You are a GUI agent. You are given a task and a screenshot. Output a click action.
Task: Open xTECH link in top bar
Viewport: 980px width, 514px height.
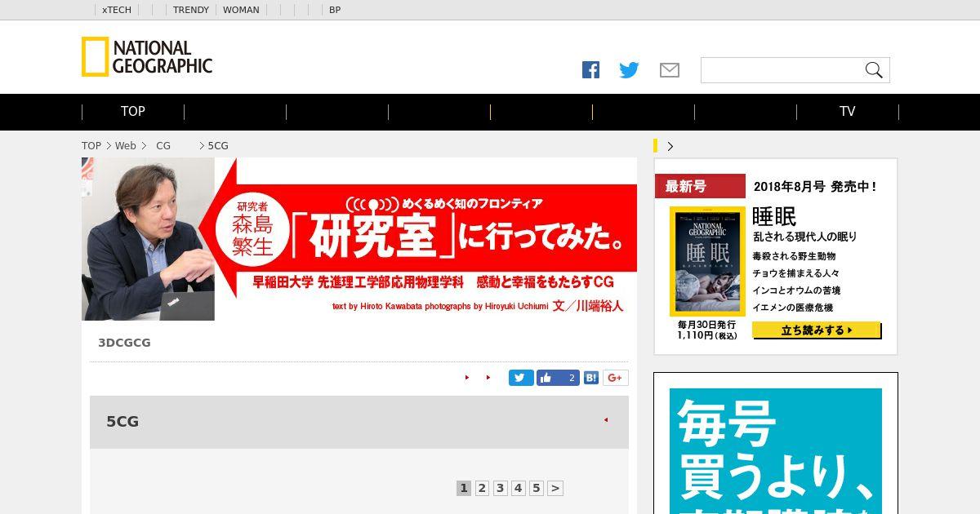click(x=117, y=10)
